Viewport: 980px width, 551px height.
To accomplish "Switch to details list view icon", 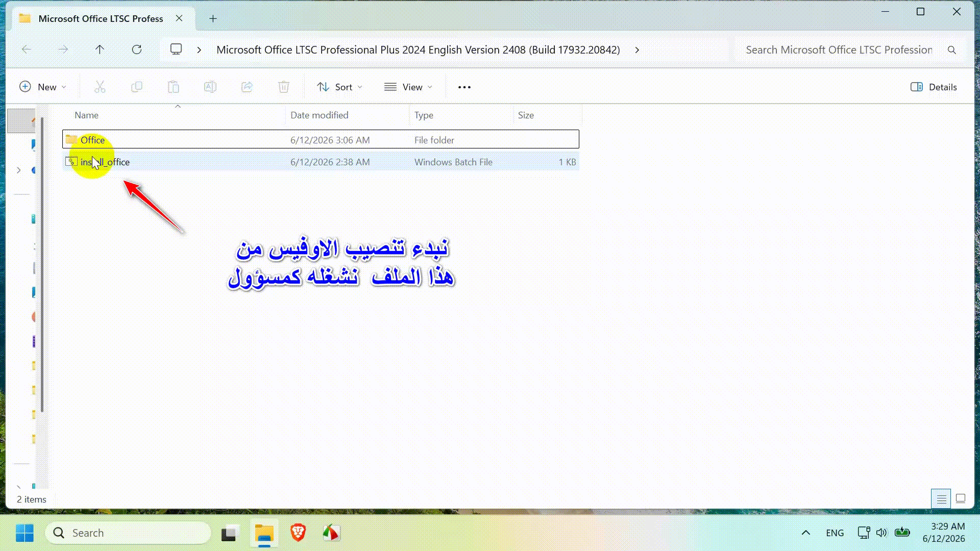I will (941, 499).
